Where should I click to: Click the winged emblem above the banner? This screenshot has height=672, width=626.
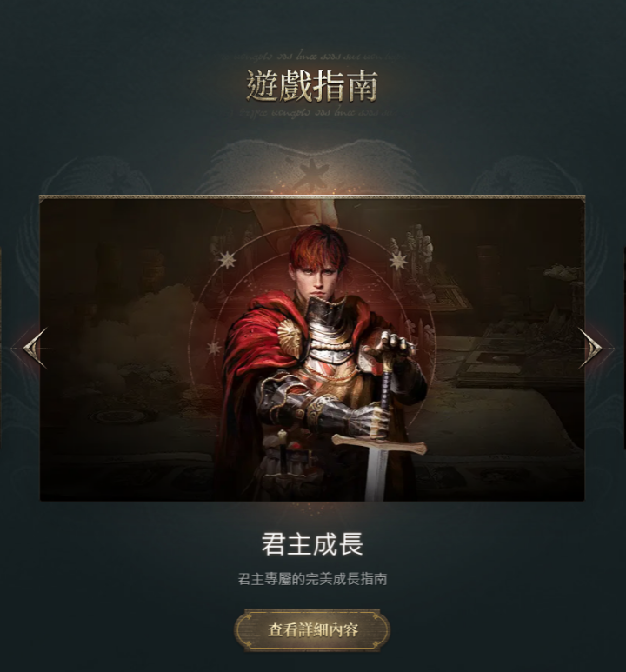point(312,169)
